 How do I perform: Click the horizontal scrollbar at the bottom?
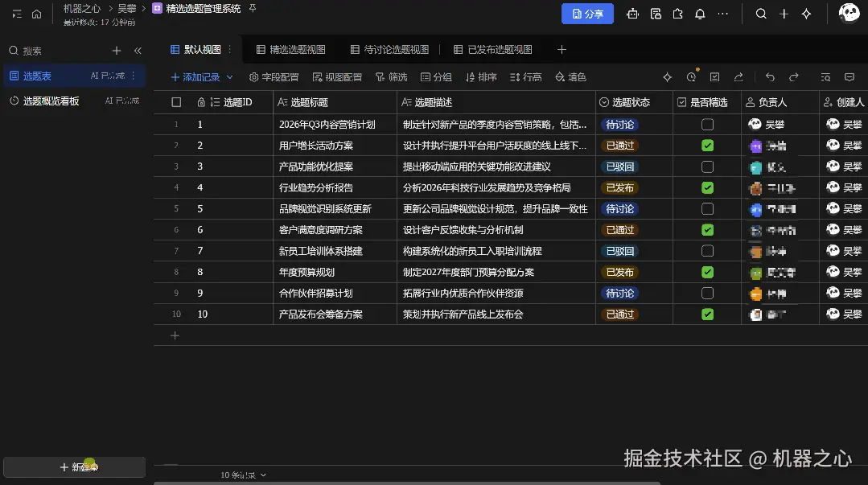(407, 483)
